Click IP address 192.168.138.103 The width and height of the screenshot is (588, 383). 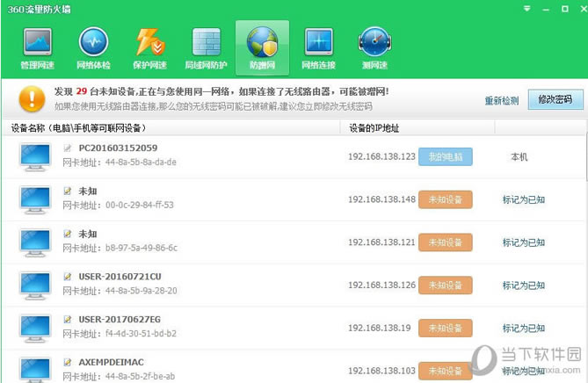pos(381,371)
